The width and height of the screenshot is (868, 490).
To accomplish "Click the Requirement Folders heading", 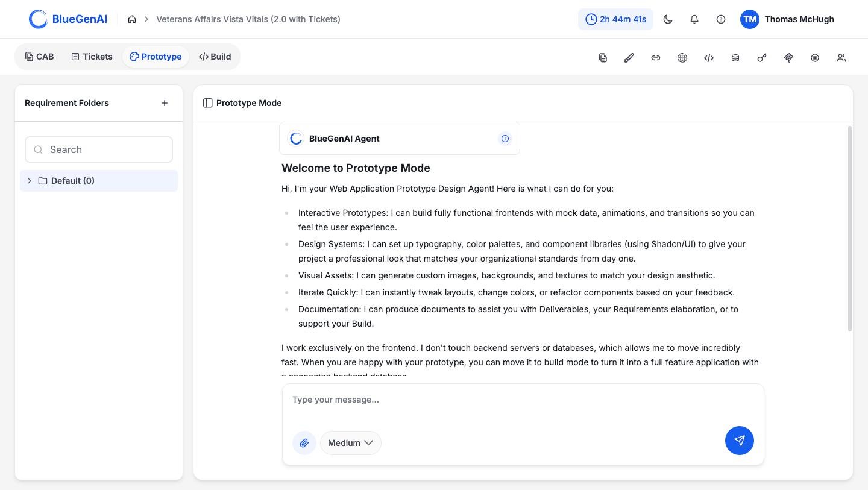I will click(67, 103).
